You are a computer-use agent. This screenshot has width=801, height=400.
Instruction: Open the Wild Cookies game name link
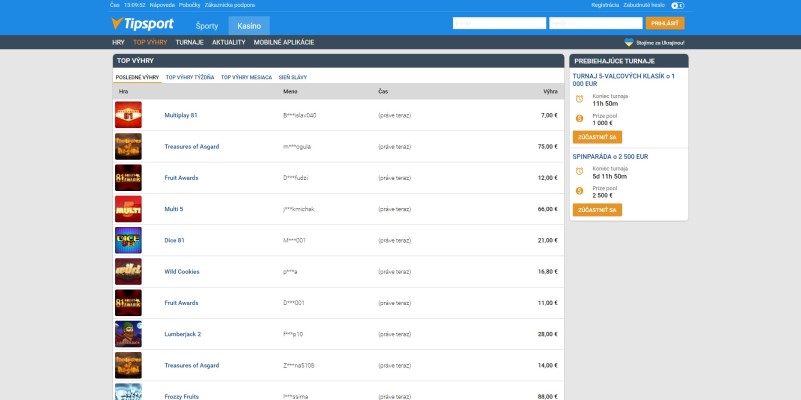tap(182, 272)
